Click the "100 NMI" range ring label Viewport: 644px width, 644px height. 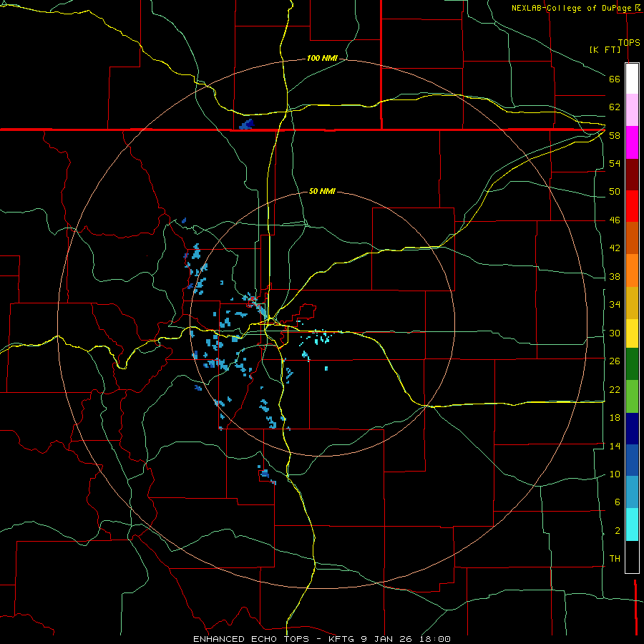tap(322, 59)
